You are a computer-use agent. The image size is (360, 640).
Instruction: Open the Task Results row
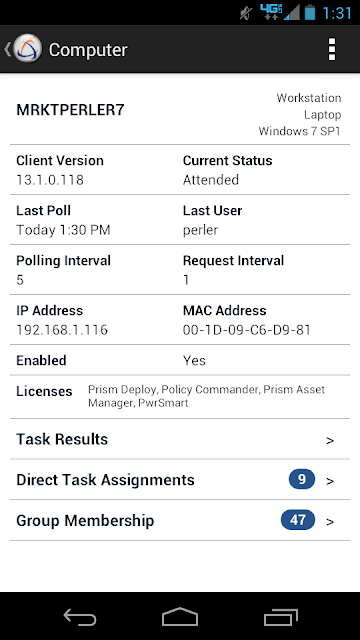[180, 439]
